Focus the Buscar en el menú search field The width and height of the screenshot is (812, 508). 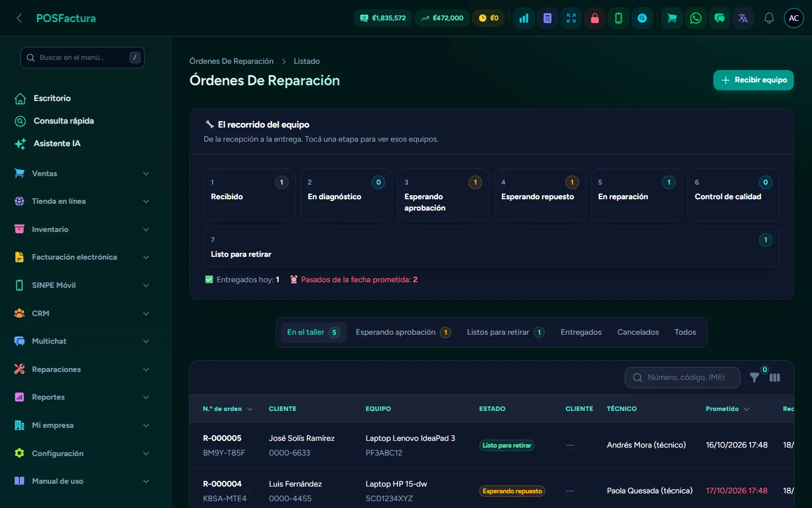(x=82, y=58)
